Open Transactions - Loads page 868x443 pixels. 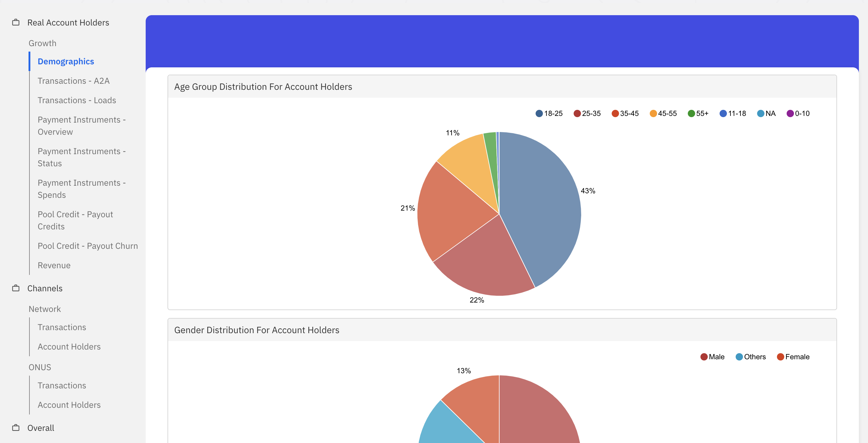pyautogui.click(x=77, y=100)
